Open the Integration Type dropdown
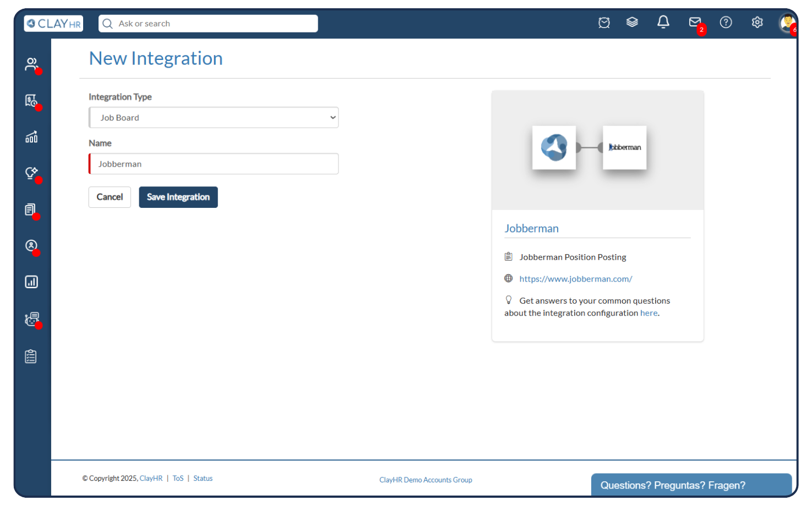This screenshot has width=812, height=506. click(214, 118)
